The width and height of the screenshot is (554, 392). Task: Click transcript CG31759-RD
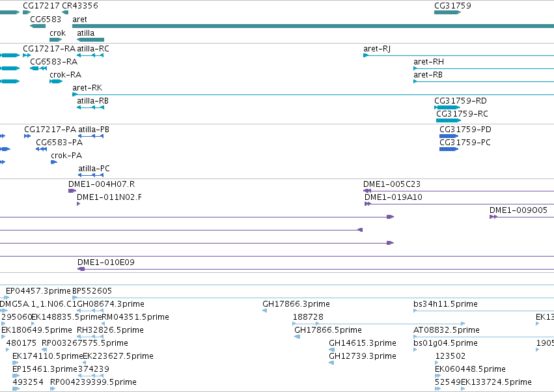(447, 107)
